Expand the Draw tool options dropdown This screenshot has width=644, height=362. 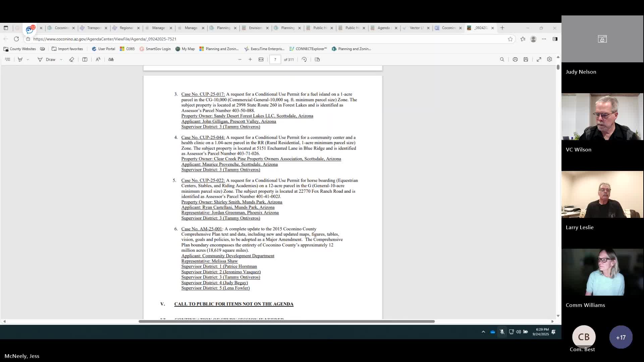point(61,59)
